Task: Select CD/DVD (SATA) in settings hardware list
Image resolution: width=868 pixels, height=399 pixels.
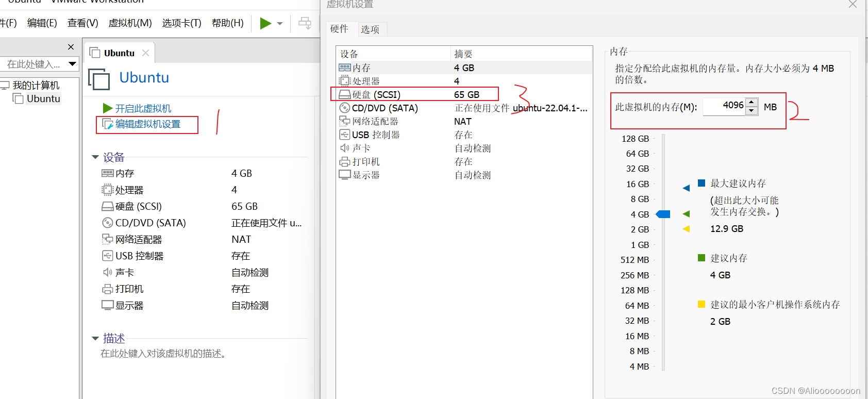Action: tap(464, 108)
